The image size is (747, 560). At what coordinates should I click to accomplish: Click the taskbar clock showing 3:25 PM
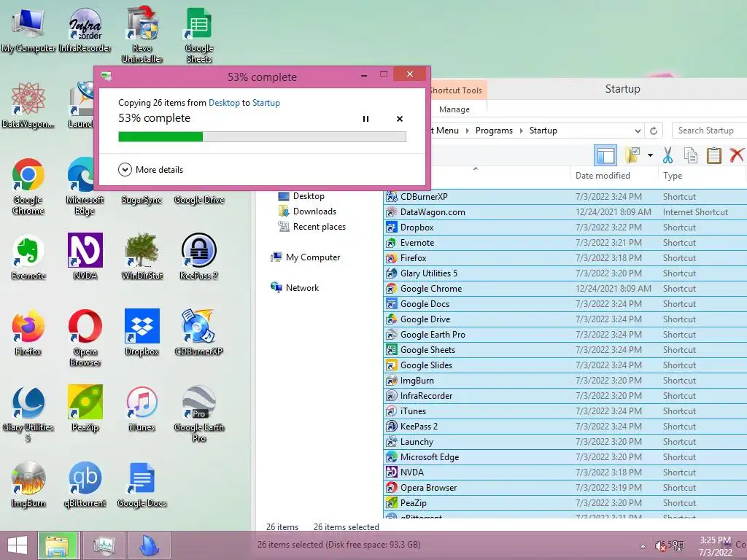(x=716, y=546)
